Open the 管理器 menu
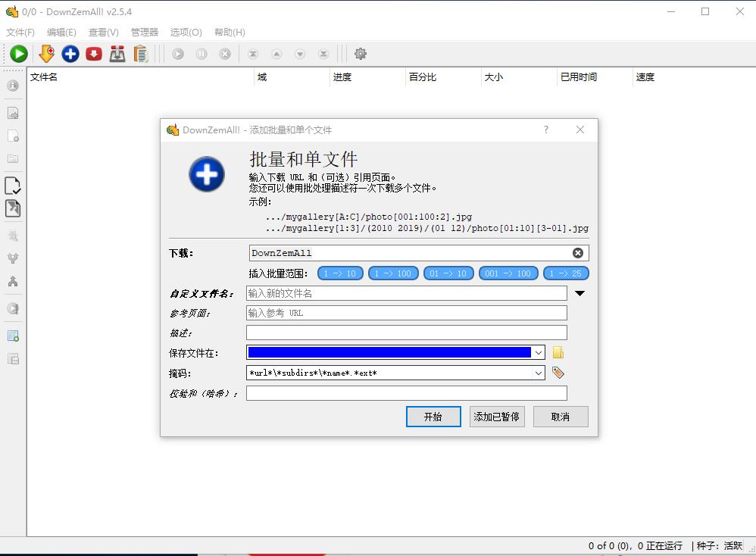 pos(145,33)
